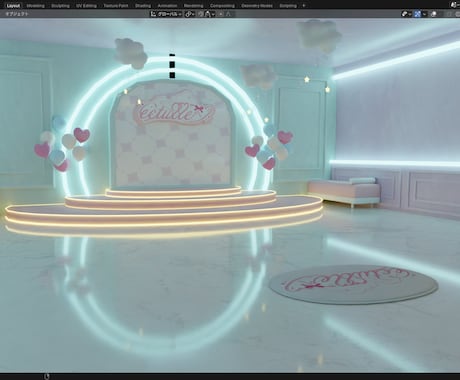
Task: Toggle proportional editing circle button
Action: 221,14
